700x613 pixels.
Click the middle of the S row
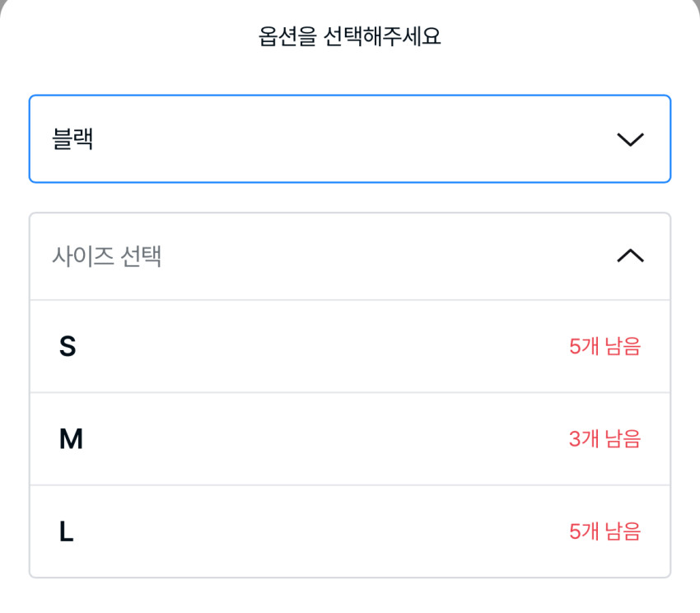point(349,347)
